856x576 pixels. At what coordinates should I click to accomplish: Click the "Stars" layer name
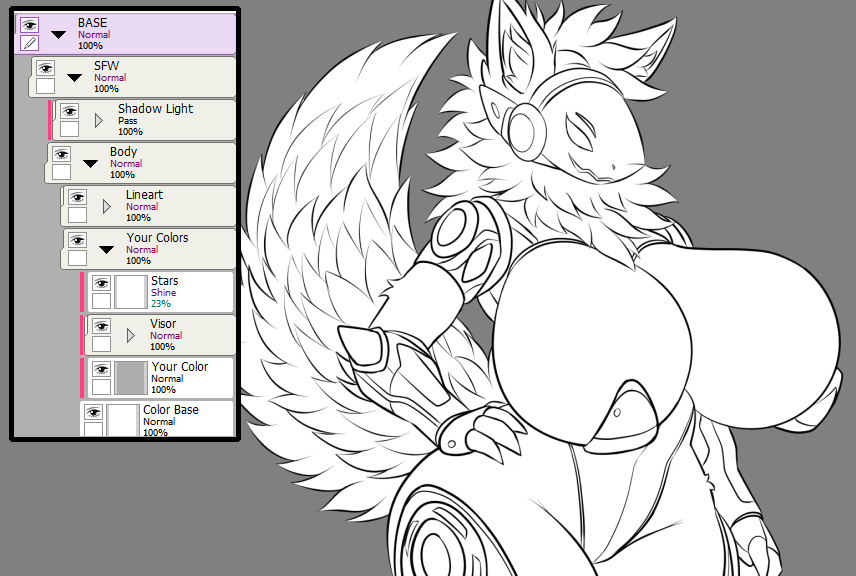[x=164, y=281]
